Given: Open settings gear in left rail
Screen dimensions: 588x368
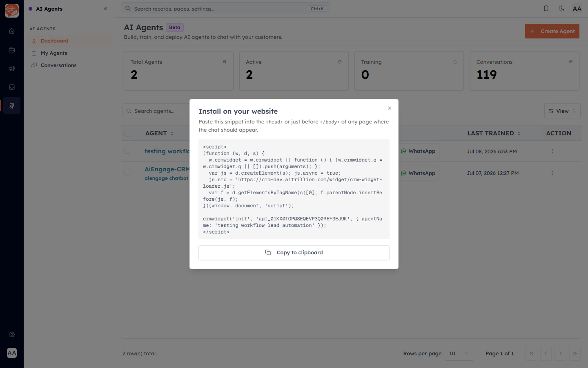Looking at the screenshot, I should (12, 334).
